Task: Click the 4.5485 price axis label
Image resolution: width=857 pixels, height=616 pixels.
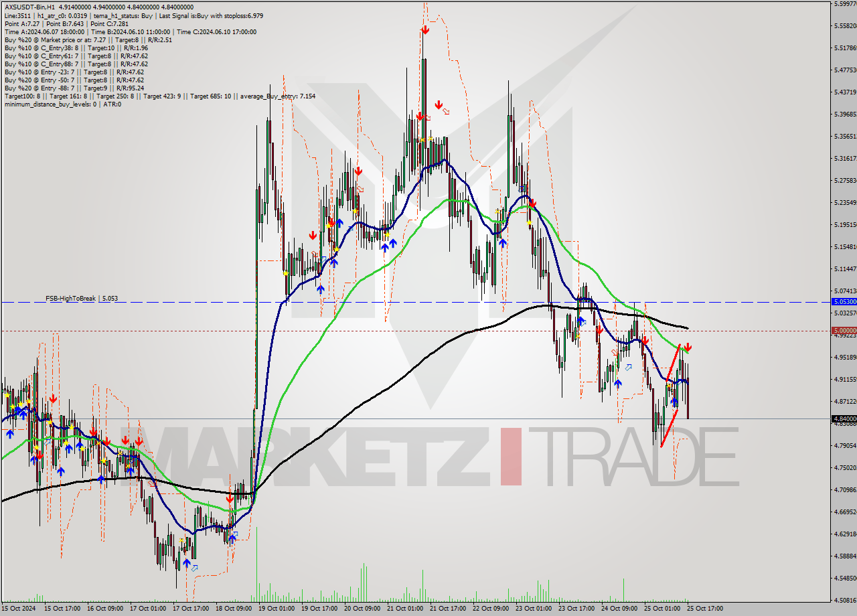Action: point(845,579)
